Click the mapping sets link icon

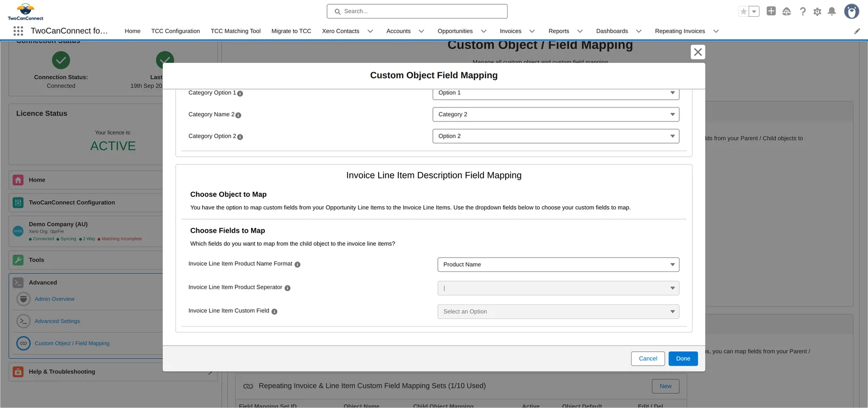click(248, 386)
